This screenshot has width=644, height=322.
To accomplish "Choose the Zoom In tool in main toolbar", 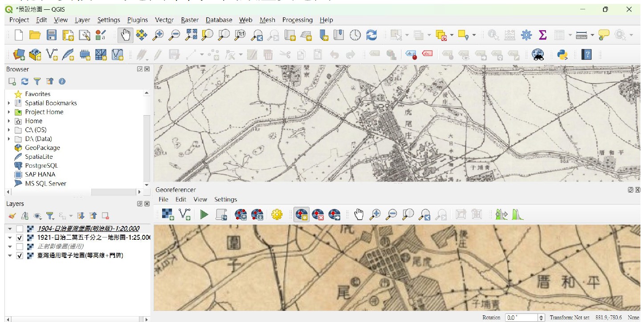I will click(x=158, y=35).
